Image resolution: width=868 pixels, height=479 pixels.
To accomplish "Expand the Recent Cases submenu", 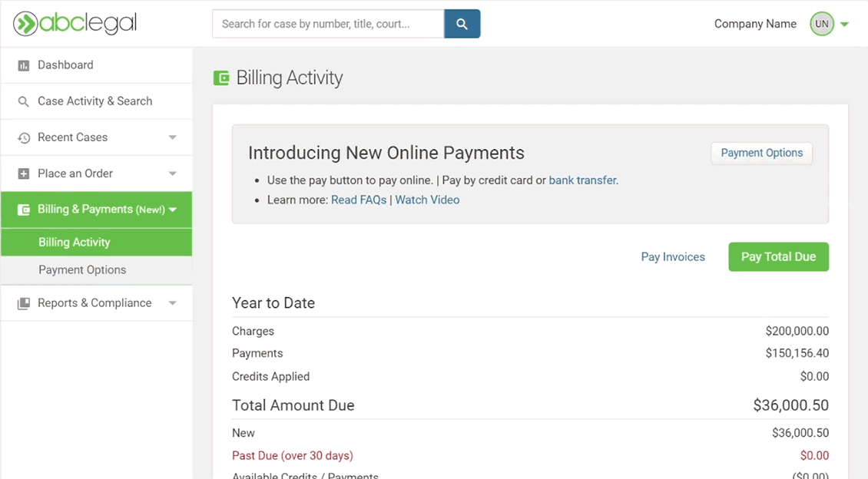I will (172, 137).
